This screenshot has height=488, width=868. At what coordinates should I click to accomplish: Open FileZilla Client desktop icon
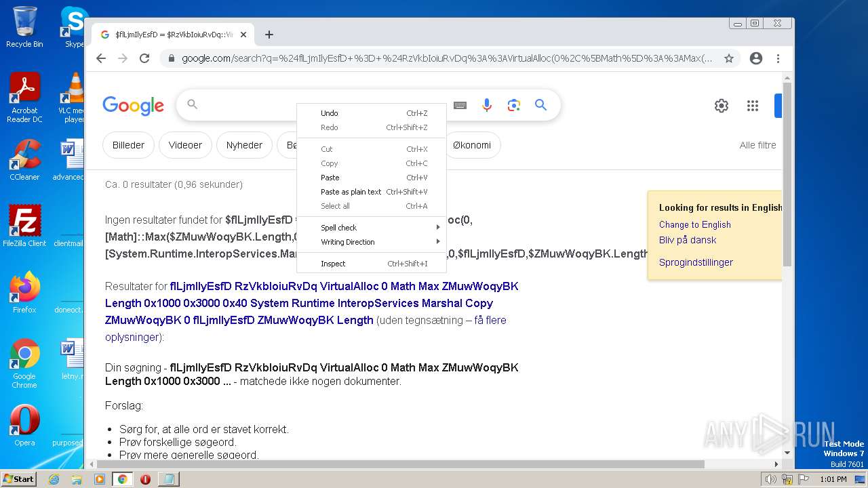pos(24,226)
